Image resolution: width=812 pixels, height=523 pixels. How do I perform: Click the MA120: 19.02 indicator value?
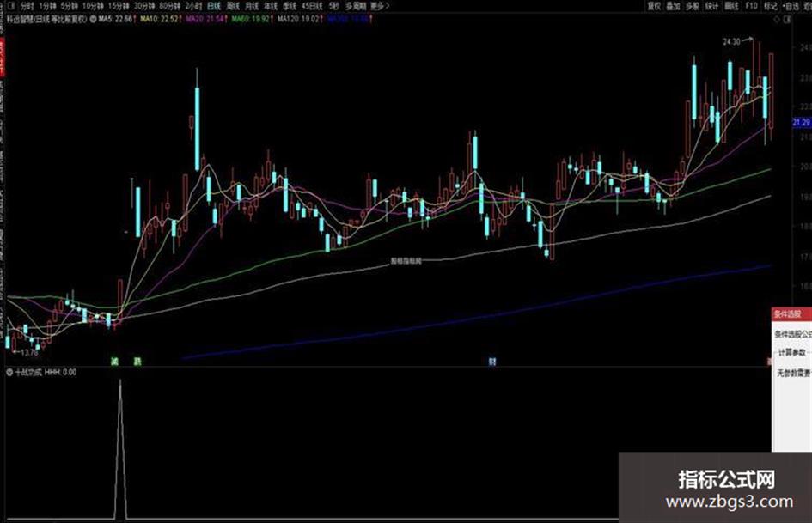300,19
